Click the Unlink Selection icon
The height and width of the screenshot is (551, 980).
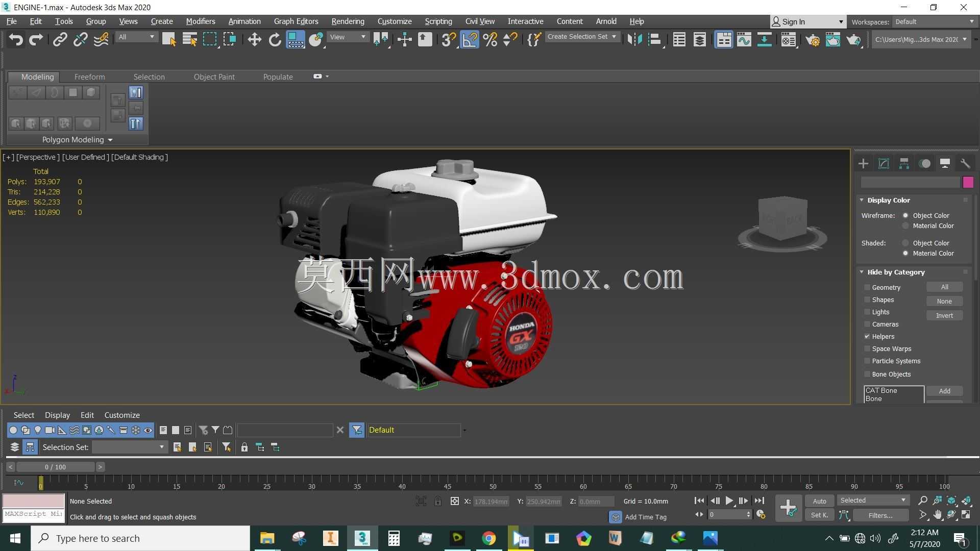80,39
